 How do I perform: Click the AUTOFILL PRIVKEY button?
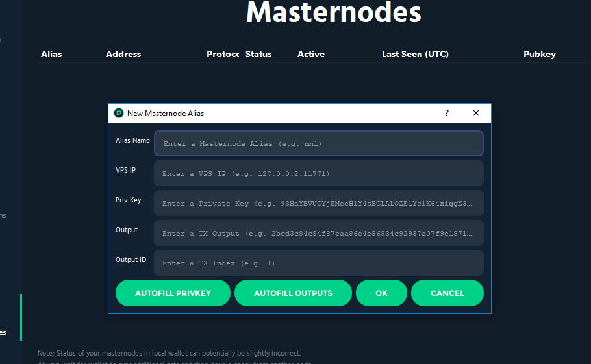[x=173, y=293]
